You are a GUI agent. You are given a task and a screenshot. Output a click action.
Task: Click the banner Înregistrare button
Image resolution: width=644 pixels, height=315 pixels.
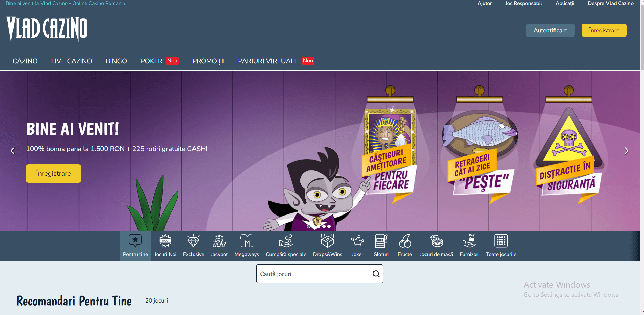[x=53, y=173]
